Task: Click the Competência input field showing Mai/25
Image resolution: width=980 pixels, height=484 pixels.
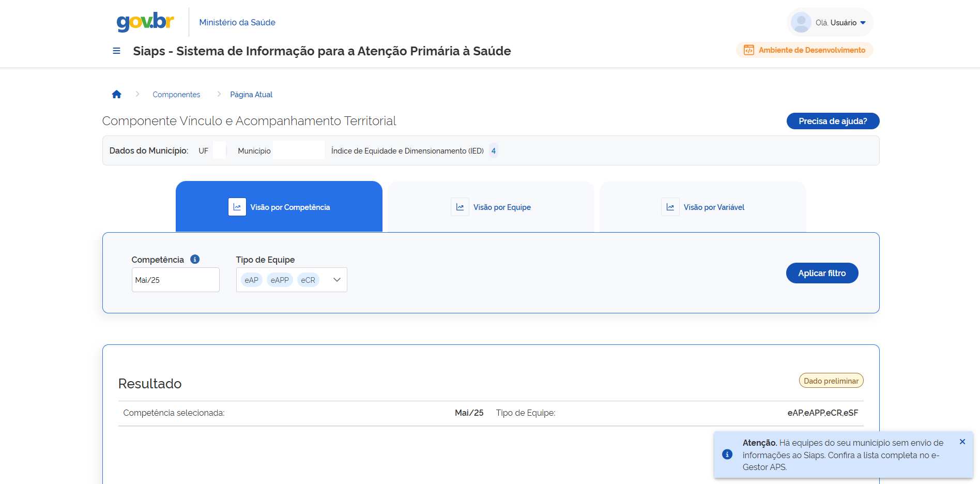Action: point(175,280)
